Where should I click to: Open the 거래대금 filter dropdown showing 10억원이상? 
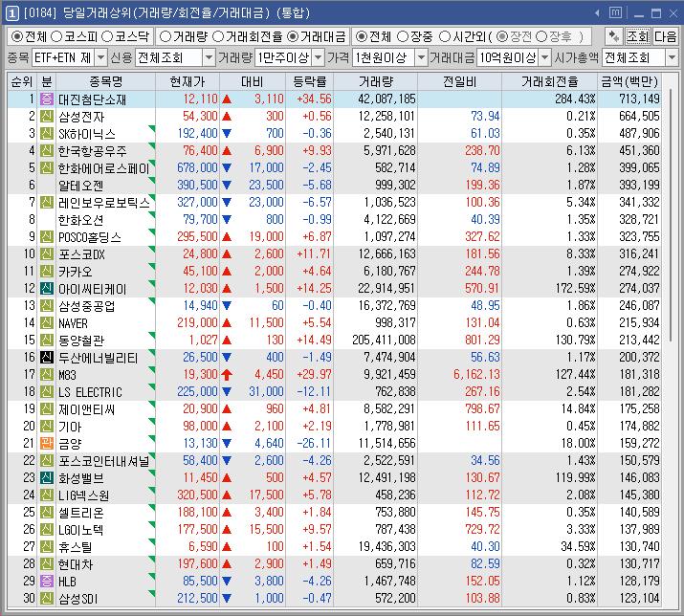514,57
